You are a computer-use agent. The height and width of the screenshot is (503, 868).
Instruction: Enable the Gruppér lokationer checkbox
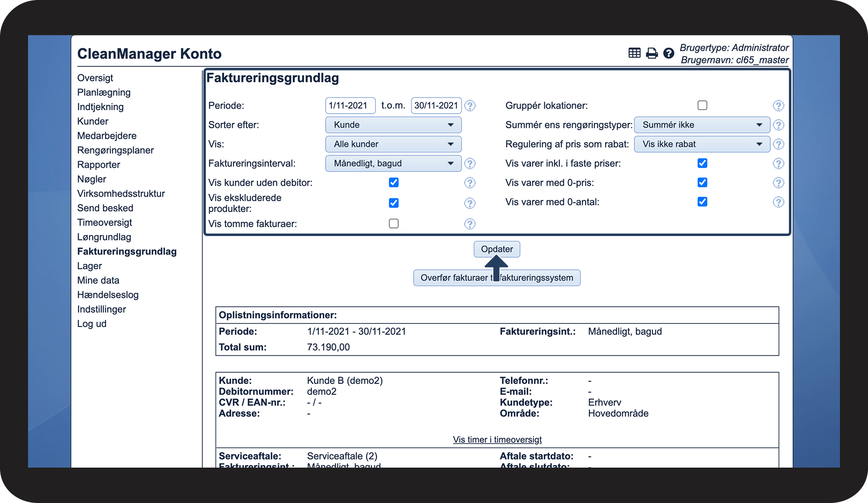click(702, 105)
